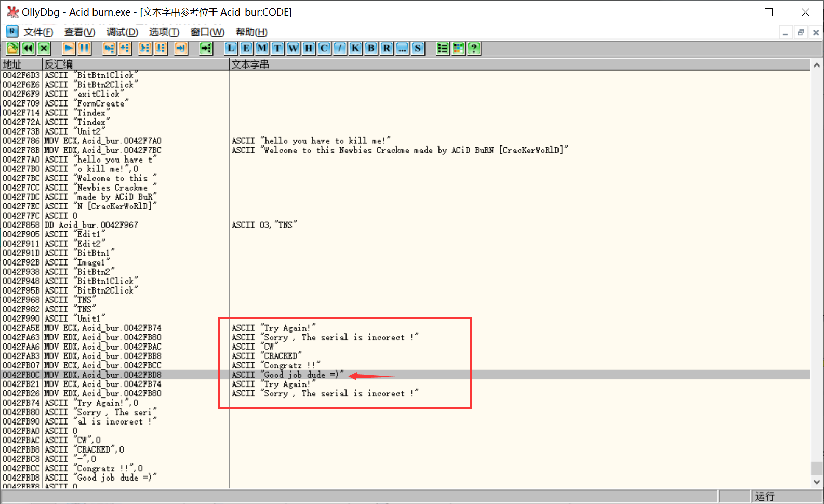This screenshot has width=824, height=504.
Task: Click the Trace over icon
Action: 161,48
